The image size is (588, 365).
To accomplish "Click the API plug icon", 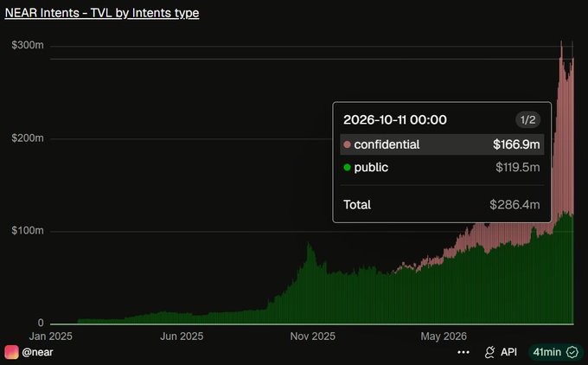I will click(x=489, y=352).
